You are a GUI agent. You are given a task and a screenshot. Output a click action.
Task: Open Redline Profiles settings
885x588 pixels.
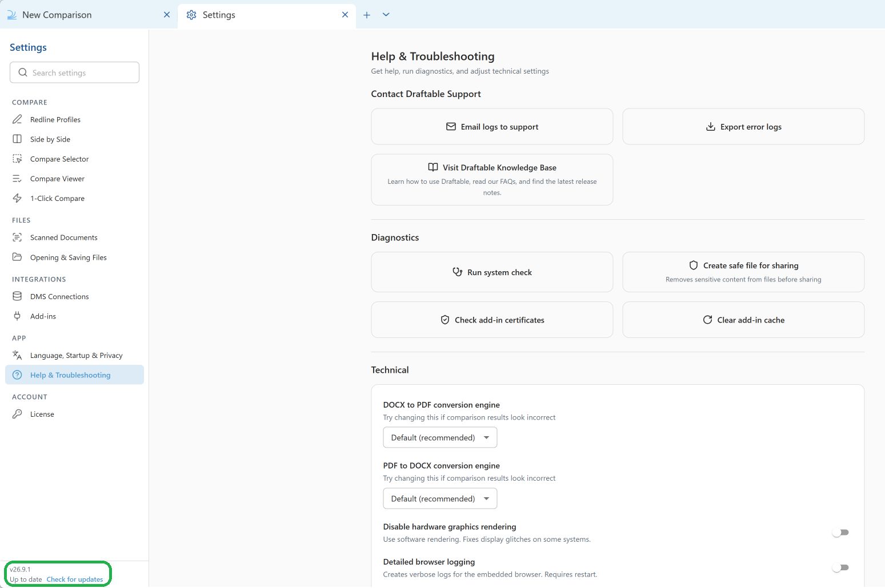(74, 119)
